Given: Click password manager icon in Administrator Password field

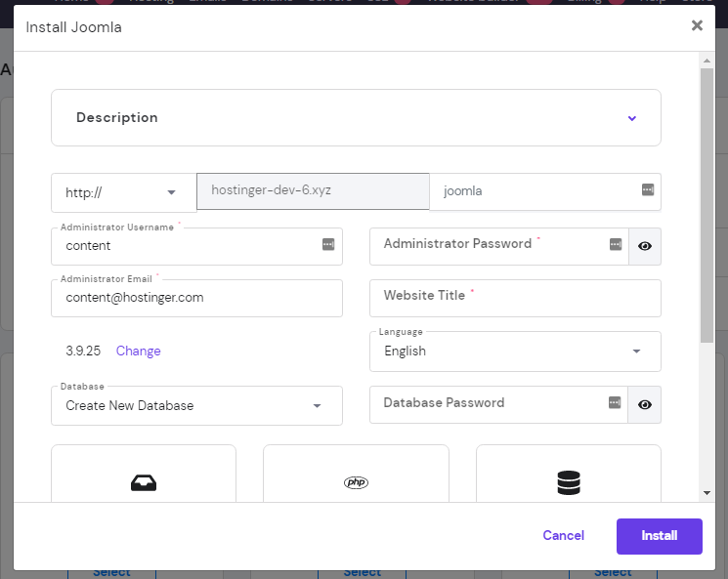Looking at the screenshot, I should (615, 244).
